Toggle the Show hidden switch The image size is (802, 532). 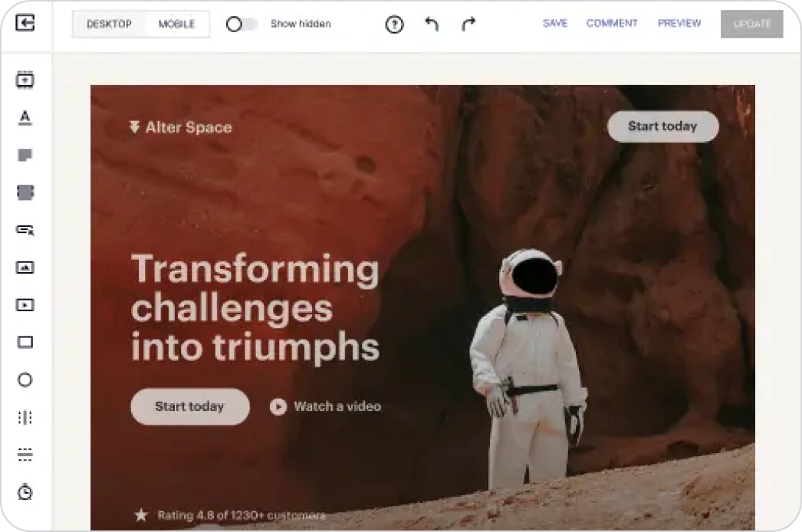242,25
